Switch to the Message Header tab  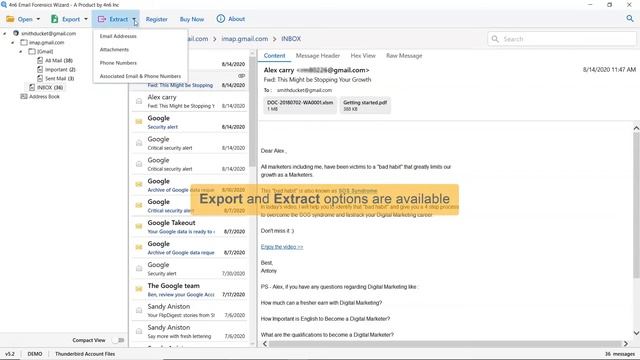tap(318, 56)
